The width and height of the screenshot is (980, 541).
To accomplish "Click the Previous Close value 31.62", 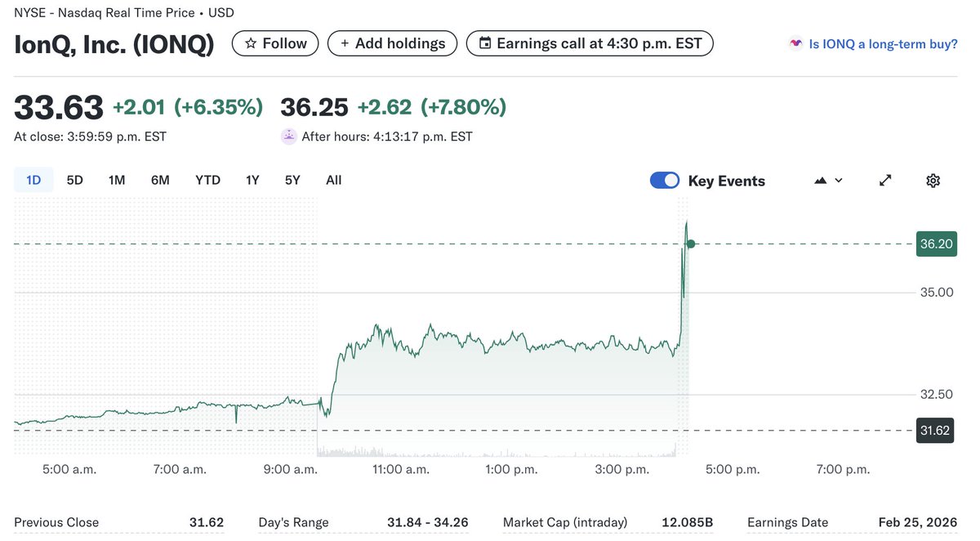I will click(x=207, y=522).
